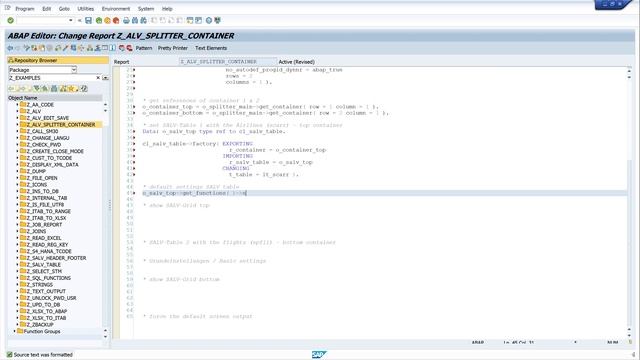
Task: Click the Create Shortcut icon
Action: (198, 20)
